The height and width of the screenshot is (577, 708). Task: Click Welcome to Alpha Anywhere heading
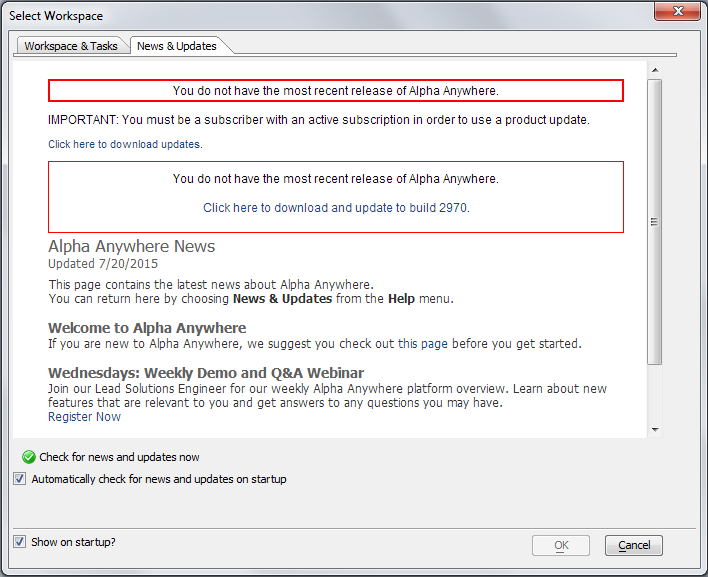[147, 328]
